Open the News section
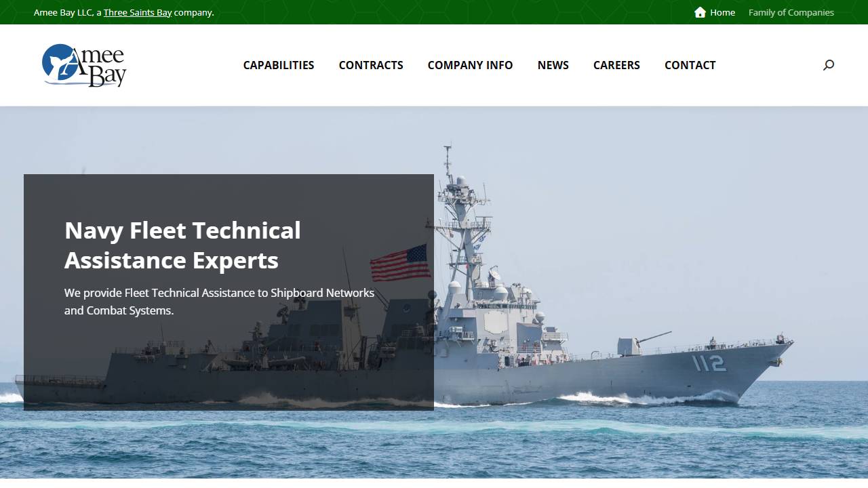The height and width of the screenshot is (488, 868). click(x=553, y=65)
